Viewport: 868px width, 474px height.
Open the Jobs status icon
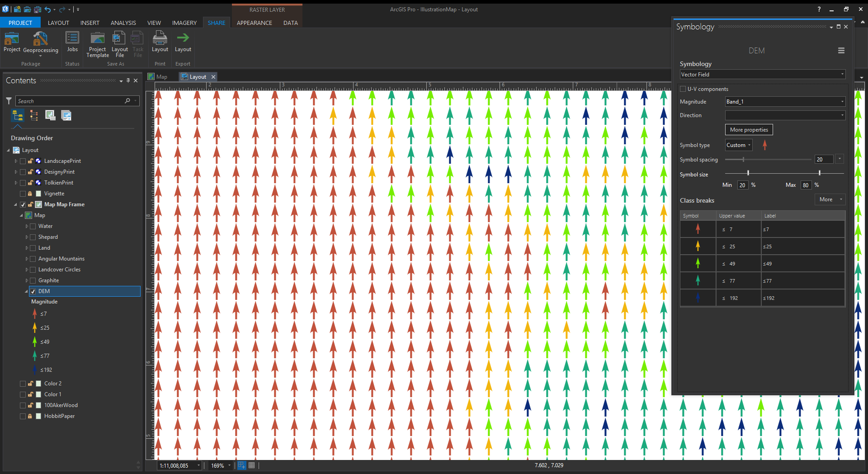coord(72,42)
